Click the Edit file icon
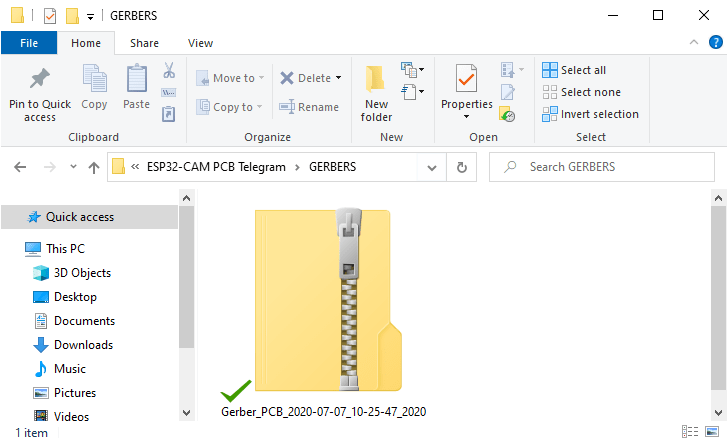728x445 pixels. coord(507,92)
